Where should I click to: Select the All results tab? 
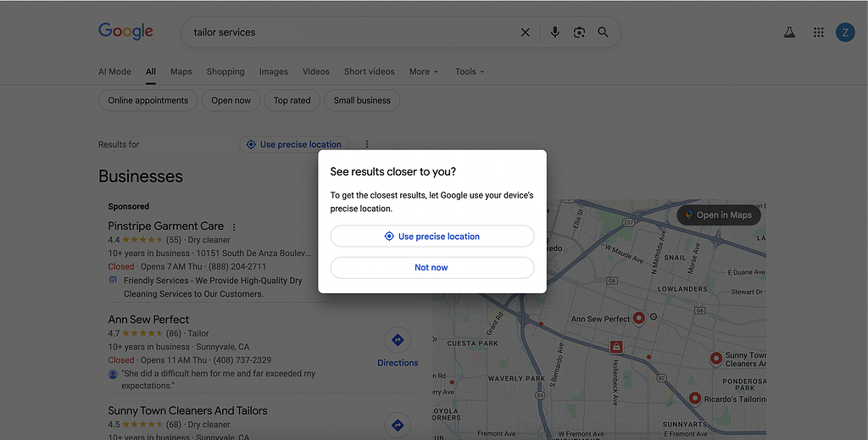tap(151, 71)
